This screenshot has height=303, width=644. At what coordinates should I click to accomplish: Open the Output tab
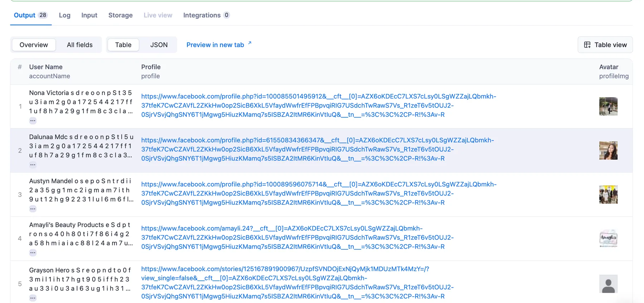pos(30,15)
